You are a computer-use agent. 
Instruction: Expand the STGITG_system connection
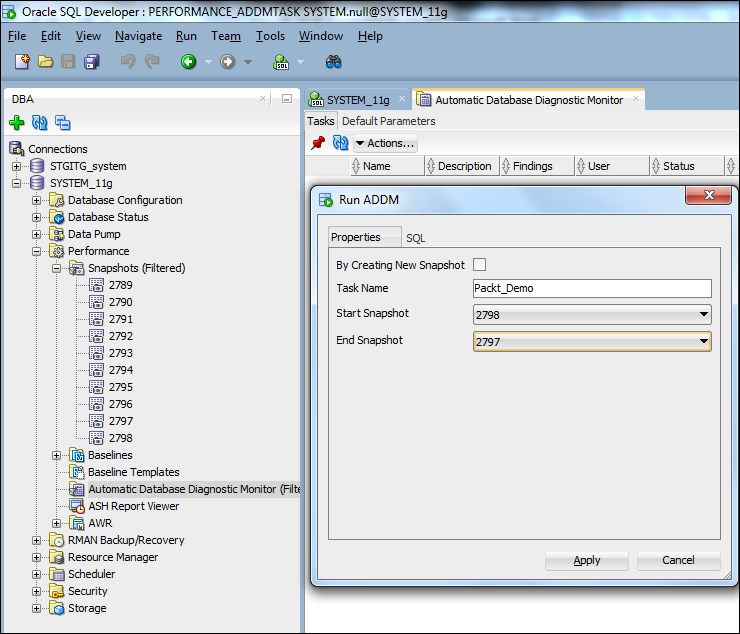click(x=17, y=166)
